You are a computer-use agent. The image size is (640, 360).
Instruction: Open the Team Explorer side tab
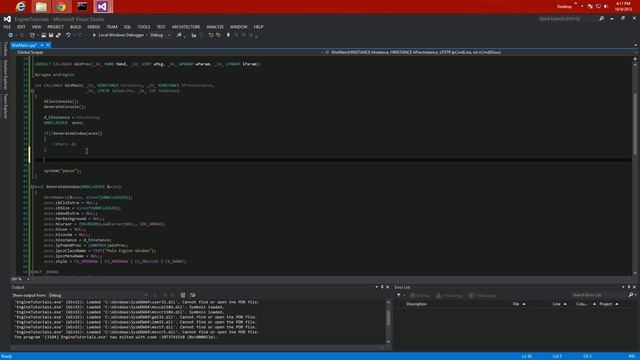5,106
